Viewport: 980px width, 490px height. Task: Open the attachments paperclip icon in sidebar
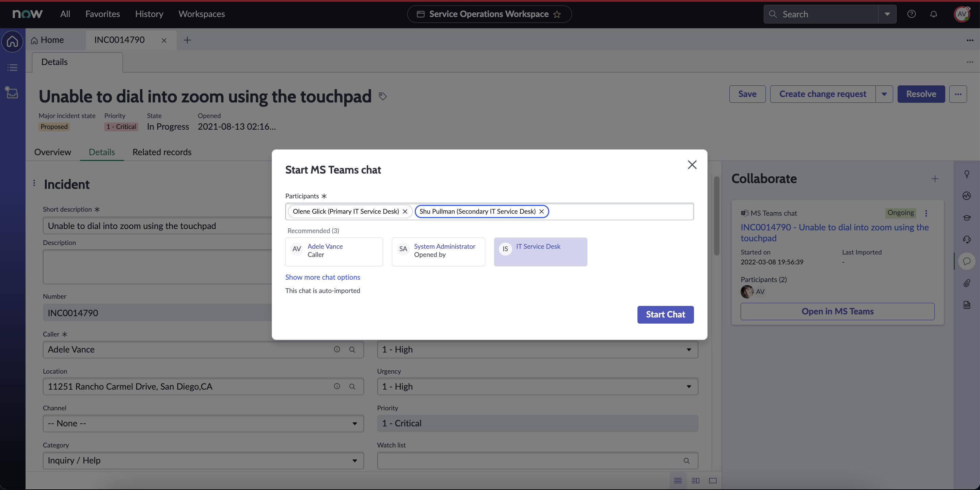click(966, 283)
